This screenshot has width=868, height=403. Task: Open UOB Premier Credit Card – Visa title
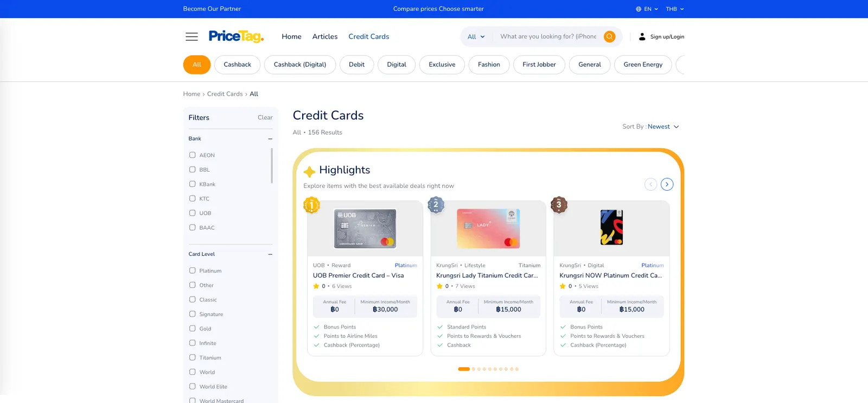pyautogui.click(x=359, y=275)
